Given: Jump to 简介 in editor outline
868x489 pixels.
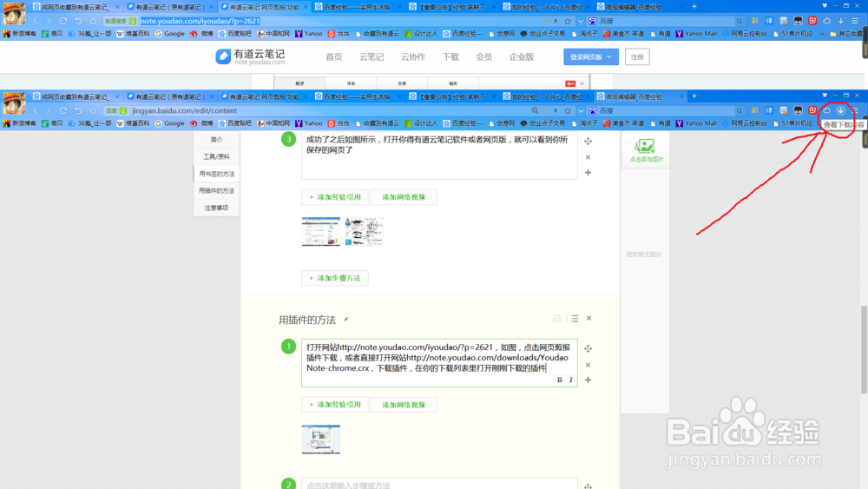Looking at the screenshot, I should [x=216, y=140].
